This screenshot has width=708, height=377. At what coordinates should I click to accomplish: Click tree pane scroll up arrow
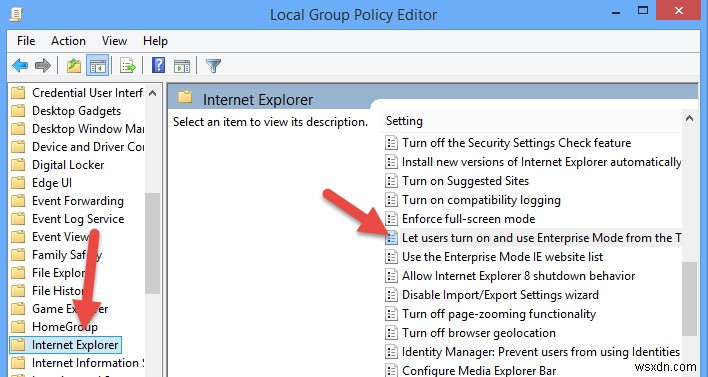tap(153, 93)
